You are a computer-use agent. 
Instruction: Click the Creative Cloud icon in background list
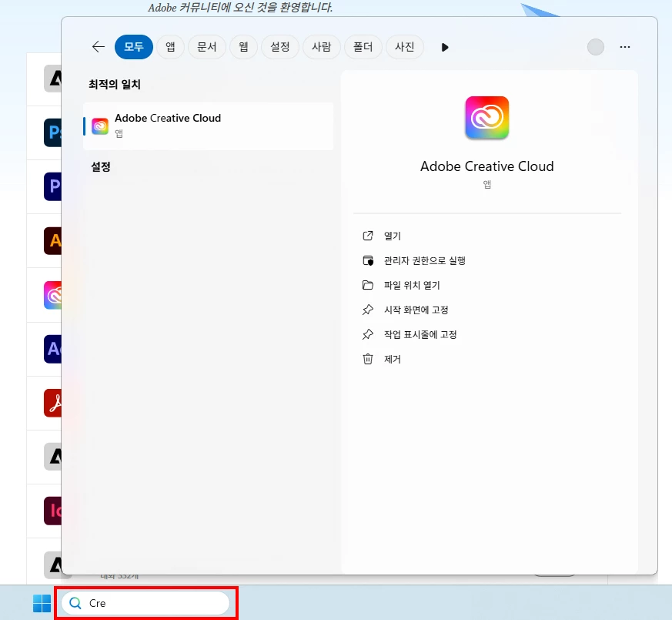(x=52, y=295)
